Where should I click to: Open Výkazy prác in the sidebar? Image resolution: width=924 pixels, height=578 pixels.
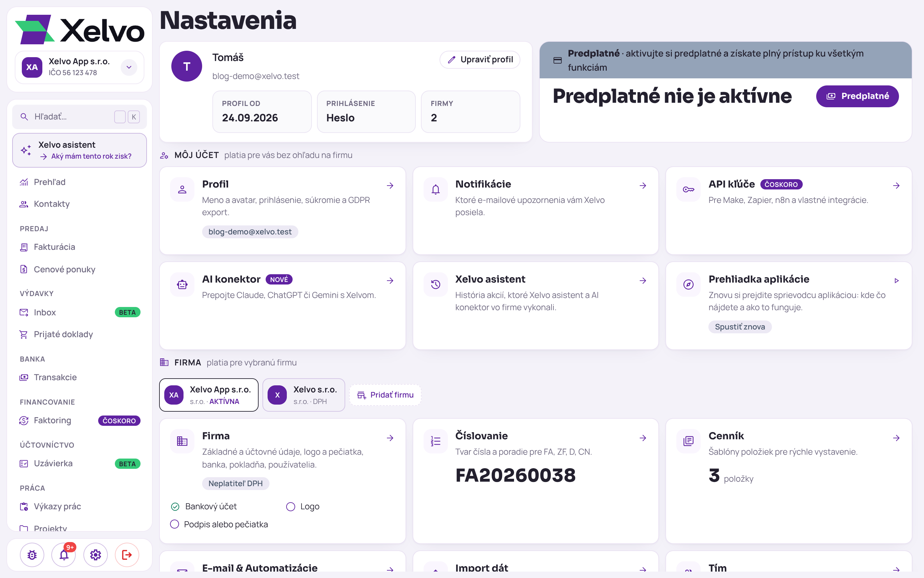80,506
